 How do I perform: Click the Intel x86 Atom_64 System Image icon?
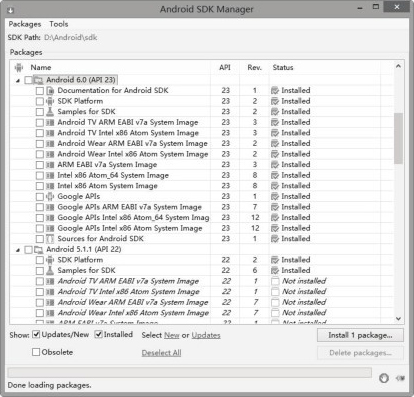point(50,175)
